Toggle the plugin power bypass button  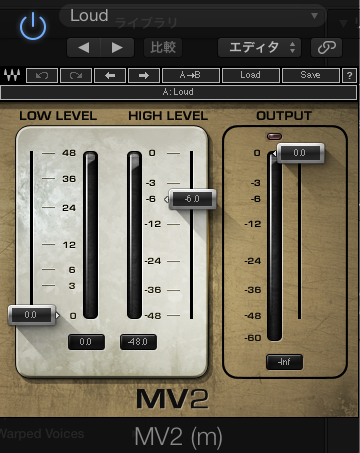(33, 26)
